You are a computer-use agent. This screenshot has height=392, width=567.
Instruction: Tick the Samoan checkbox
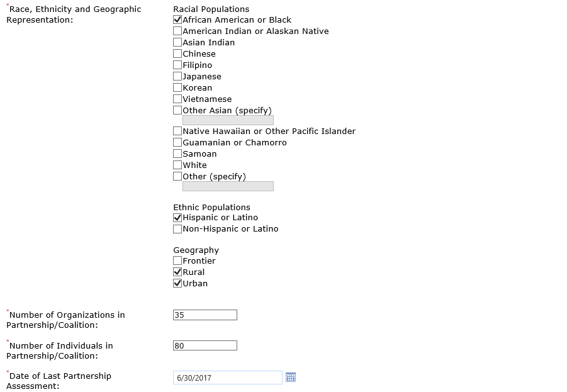coord(177,154)
